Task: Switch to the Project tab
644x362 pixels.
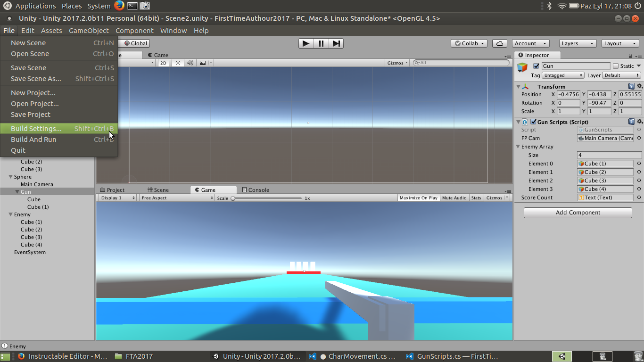Action: pyautogui.click(x=112, y=190)
